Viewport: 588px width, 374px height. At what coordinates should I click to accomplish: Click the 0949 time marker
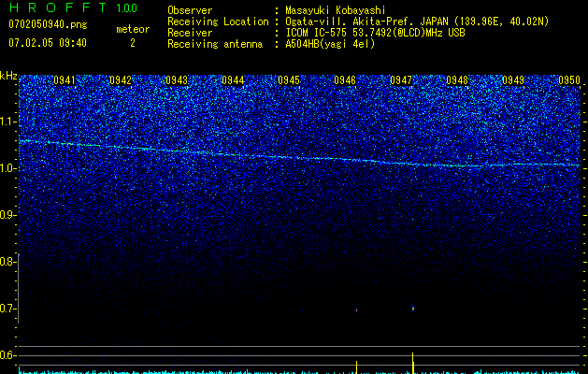click(513, 80)
